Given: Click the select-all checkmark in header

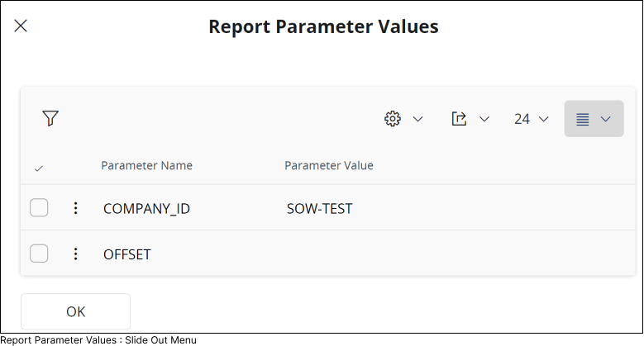Looking at the screenshot, I should point(39,168).
